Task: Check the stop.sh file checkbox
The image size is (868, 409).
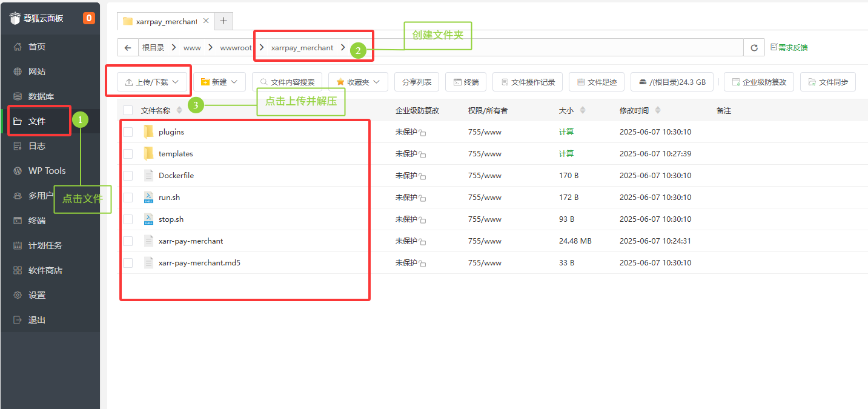Action: 128,219
